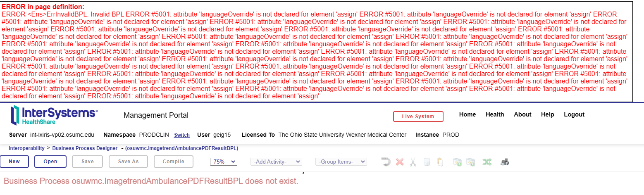This screenshot has width=644, height=195.
Task: Click the Open button
Action: tap(50, 162)
